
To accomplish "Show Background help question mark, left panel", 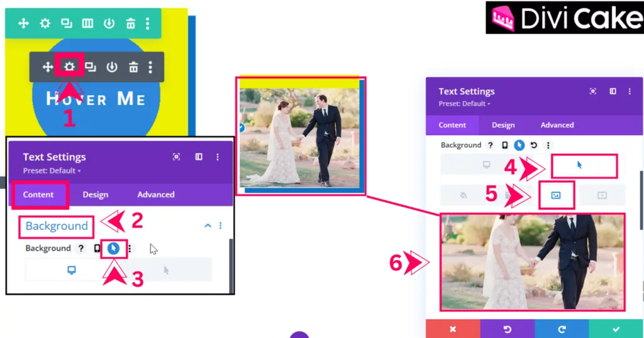I will (x=81, y=248).
